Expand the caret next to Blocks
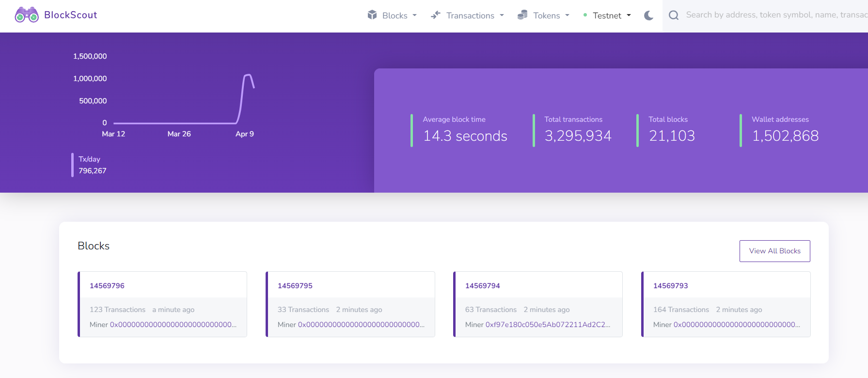 tap(414, 16)
